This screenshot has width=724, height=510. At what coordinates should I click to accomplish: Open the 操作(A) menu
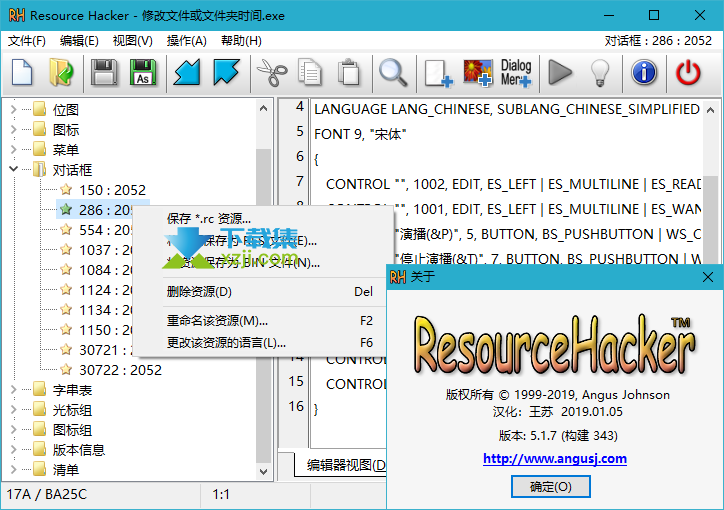(x=187, y=41)
